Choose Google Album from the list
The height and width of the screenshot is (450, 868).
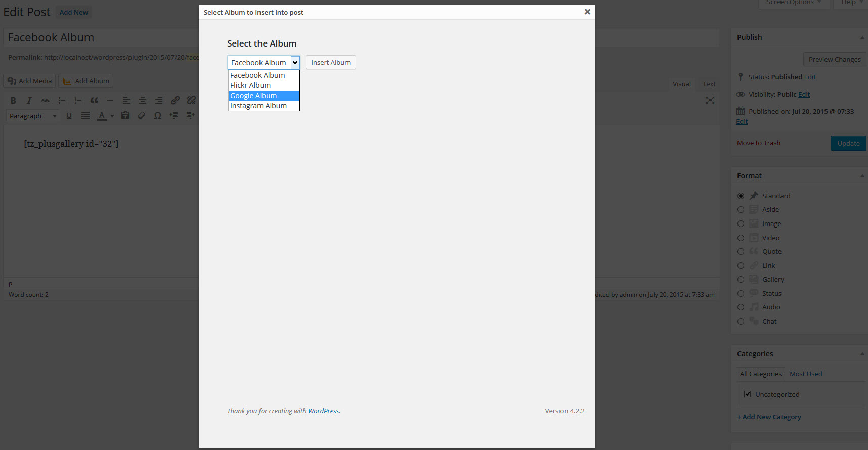point(264,96)
